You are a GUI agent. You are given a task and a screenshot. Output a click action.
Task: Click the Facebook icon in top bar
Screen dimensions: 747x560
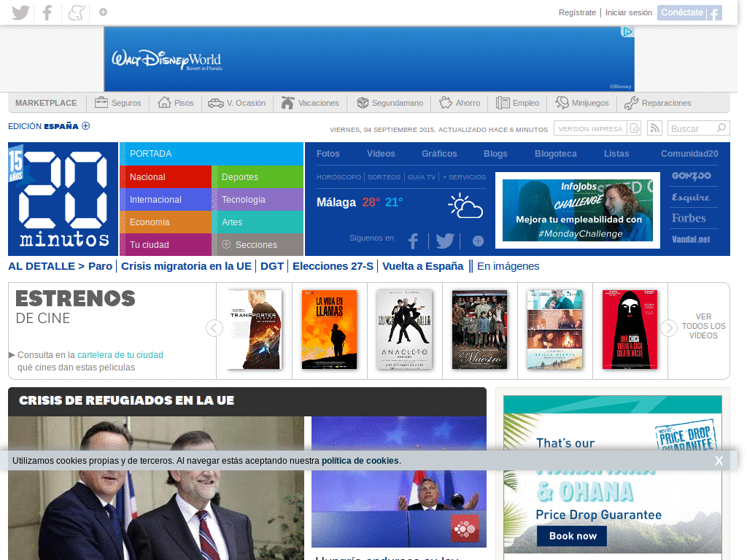pos(47,12)
